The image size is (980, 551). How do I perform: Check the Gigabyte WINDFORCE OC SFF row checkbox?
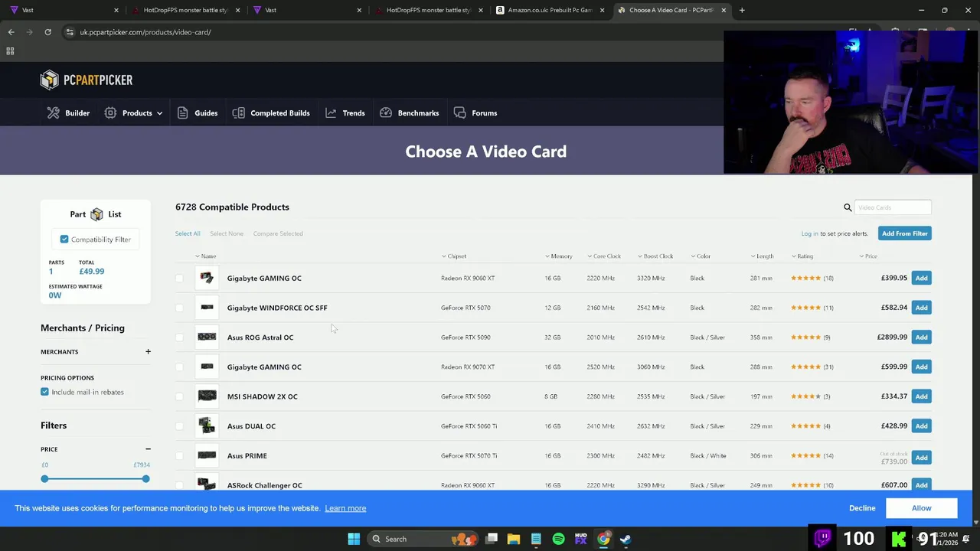coord(179,308)
